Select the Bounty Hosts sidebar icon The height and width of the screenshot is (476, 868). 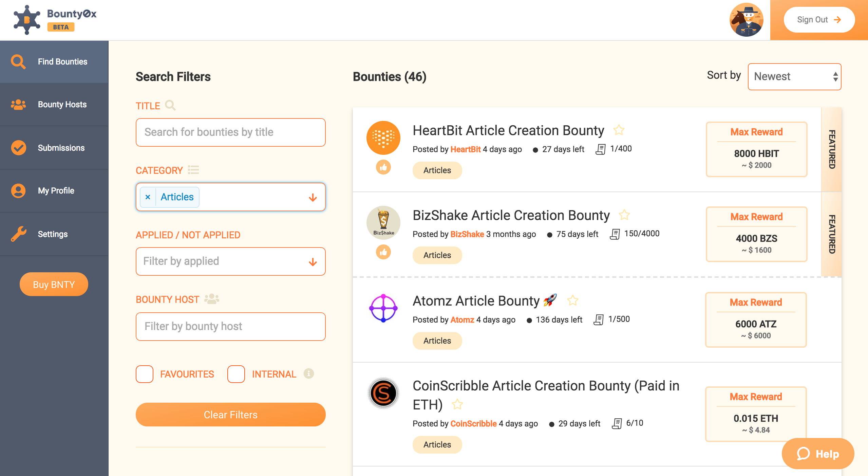pyautogui.click(x=18, y=104)
